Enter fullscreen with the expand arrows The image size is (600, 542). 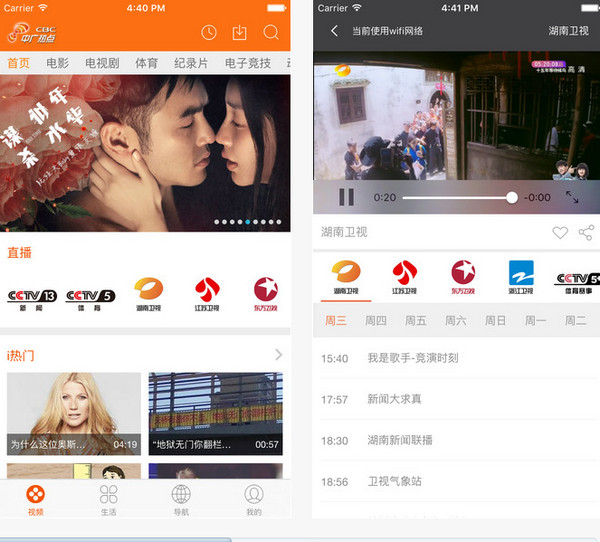pyautogui.click(x=572, y=197)
